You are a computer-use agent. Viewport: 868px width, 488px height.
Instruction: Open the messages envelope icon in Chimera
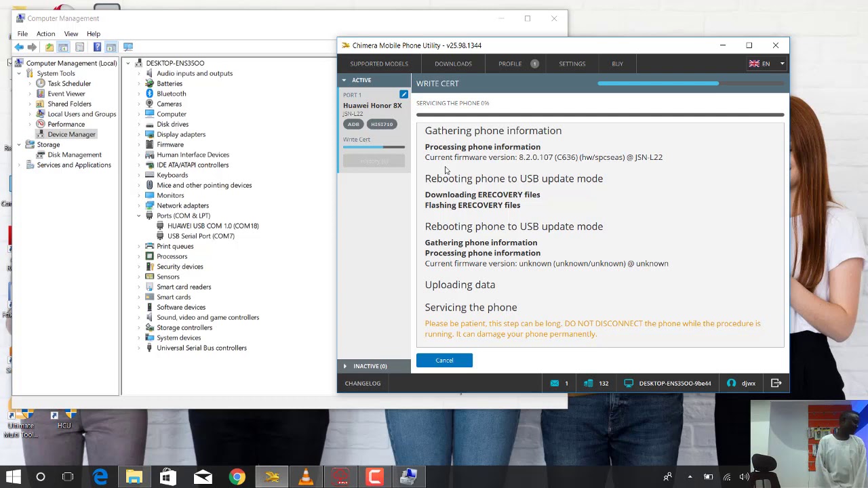[x=555, y=383]
